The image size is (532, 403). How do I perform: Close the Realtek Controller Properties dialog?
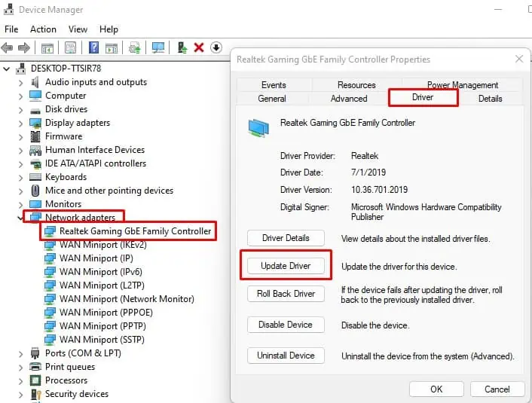click(x=518, y=59)
